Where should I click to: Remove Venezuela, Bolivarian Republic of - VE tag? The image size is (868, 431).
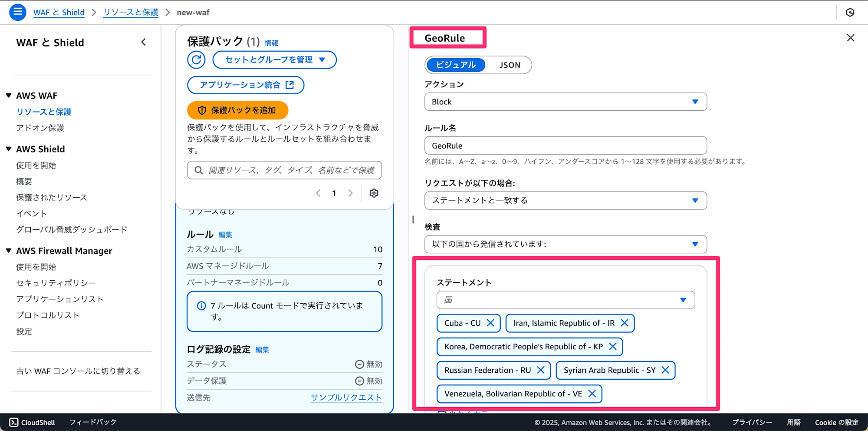click(x=592, y=393)
